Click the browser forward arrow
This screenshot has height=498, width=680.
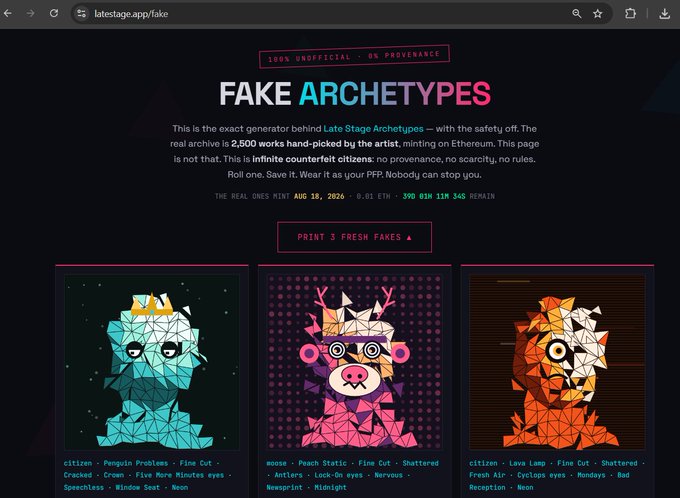(30, 13)
